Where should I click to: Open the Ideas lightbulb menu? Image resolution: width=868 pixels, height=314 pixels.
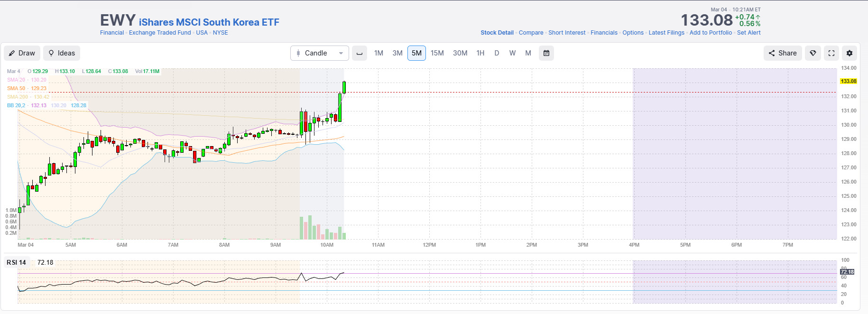pos(62,53)
